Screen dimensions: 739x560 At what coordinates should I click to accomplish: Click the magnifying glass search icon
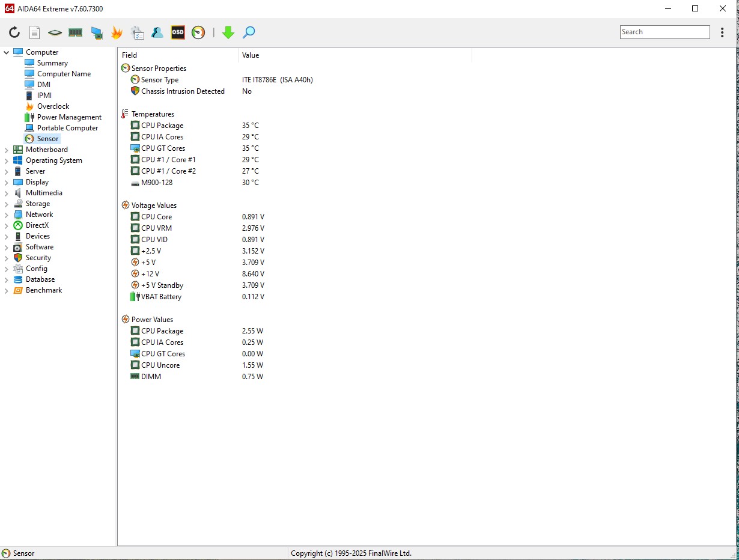(249, 32)
